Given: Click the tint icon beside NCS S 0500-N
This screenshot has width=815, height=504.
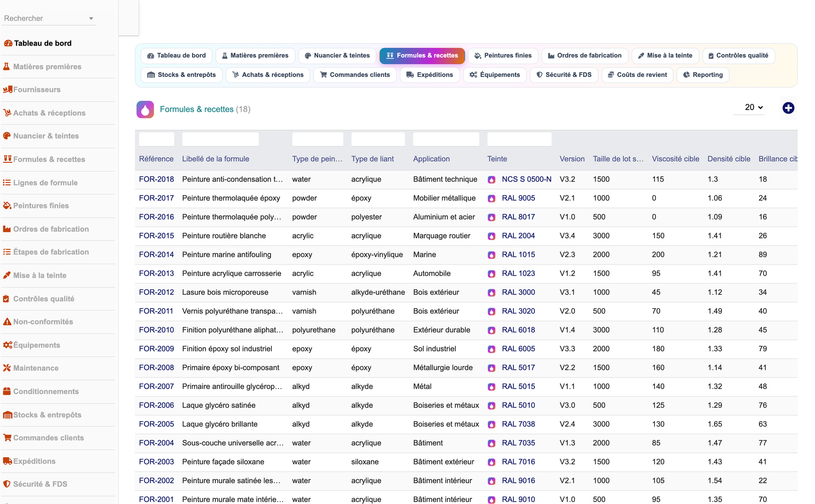Looking at the screenshot, I should pyautogui.click(x=492, y=180).
